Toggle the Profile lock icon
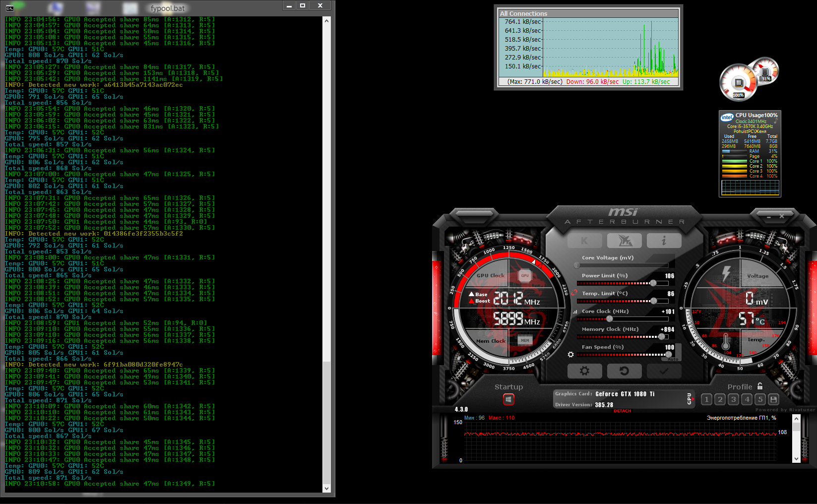This screenshot has height=504, width=817. (760, 386)
